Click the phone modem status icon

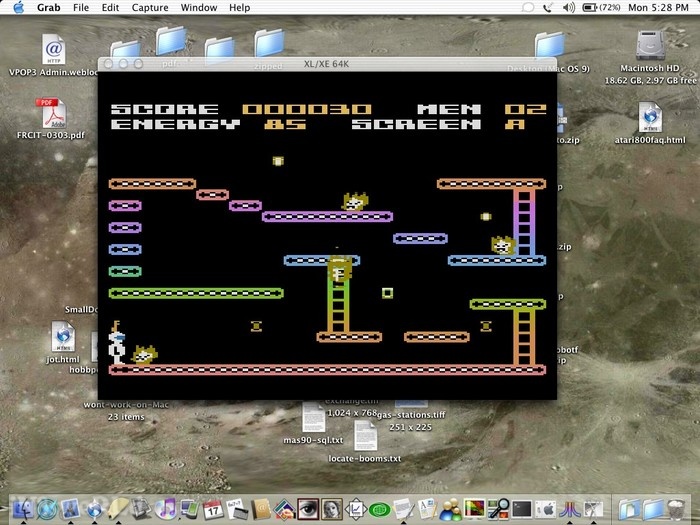[548, 8]
